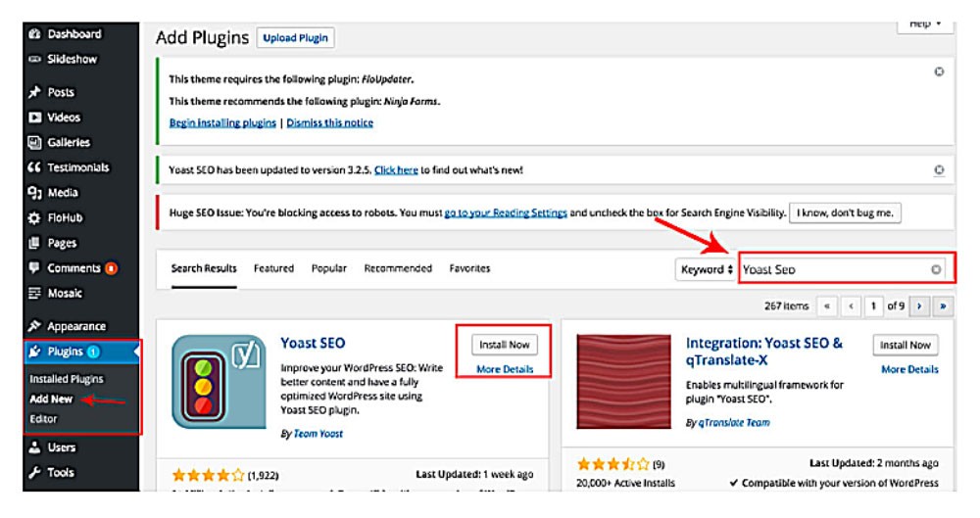Click Begin installing plugins link
Screen dimensions: 980x518
click(x=222, y=123)
